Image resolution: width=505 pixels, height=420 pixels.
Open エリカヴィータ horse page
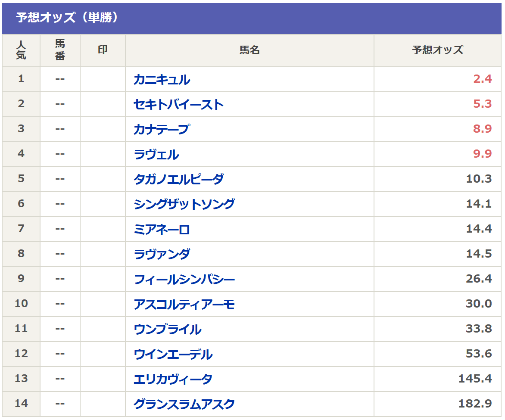[173, 379]
